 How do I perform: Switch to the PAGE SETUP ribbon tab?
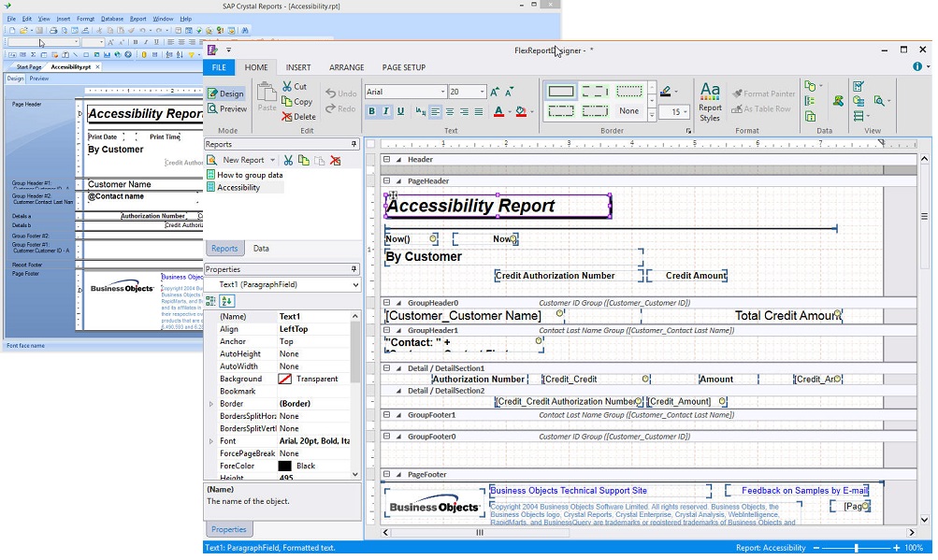pos(404,67)
